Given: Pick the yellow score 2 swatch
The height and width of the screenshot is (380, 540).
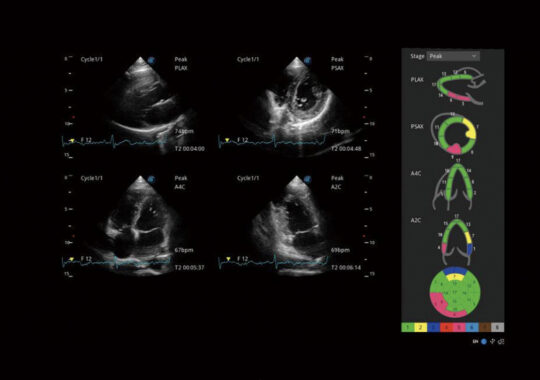Looking at the screenshot, I should click(x=420, y=327).
